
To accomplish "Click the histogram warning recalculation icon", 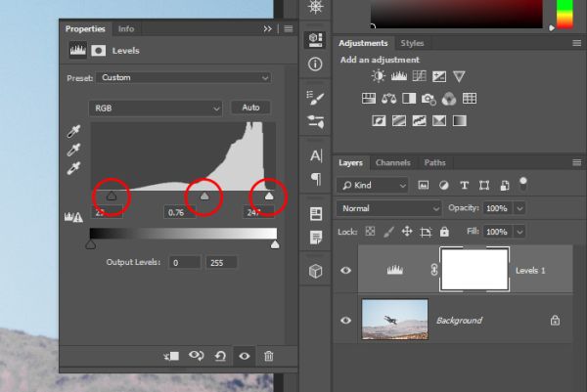I will point(73,217).
